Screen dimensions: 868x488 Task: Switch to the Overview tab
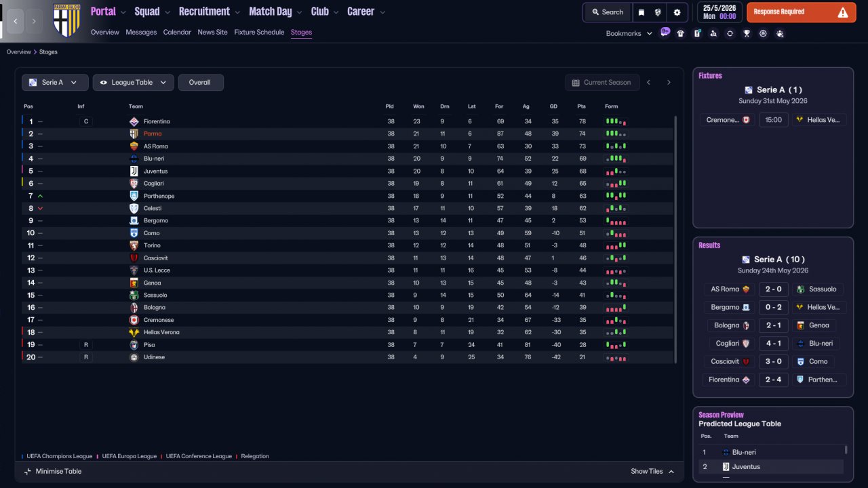tap(105, 33)
